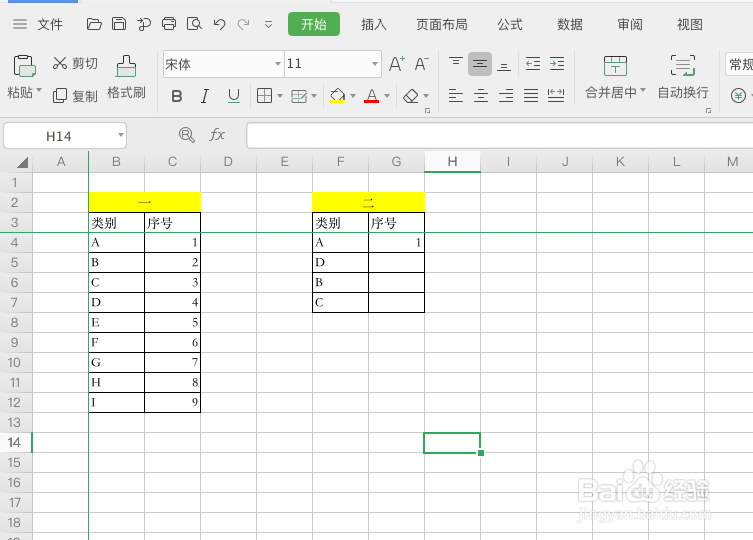This screenshot has width=753, height=540.
Task: Click the select-all corner triangle
Action: tap(22, 162)
